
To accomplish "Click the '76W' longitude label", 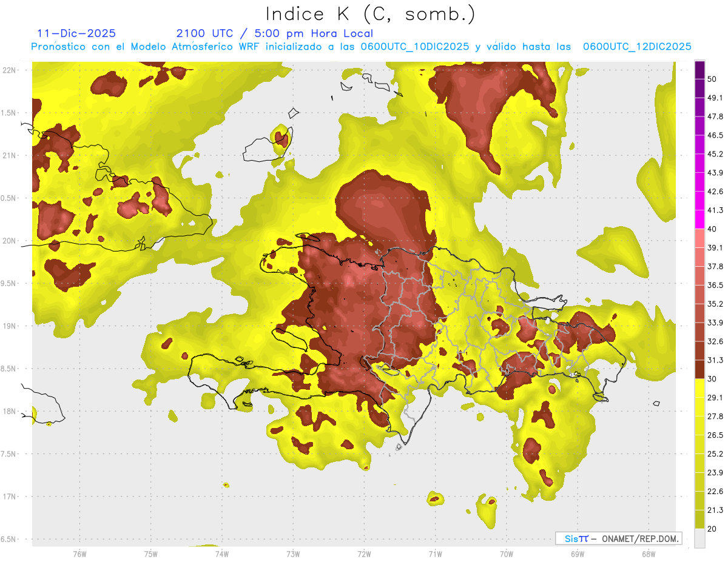I will 79,554.
